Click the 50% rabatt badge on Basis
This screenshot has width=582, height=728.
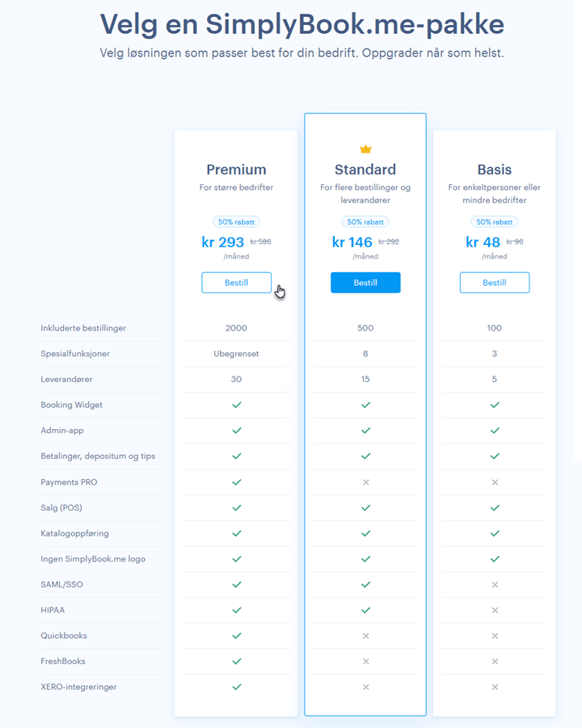pos(495,222)
